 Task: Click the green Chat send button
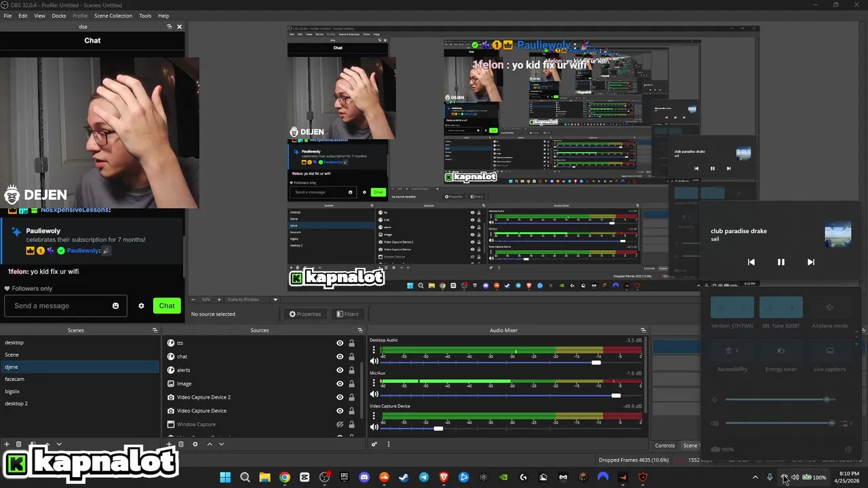(167, 306)
